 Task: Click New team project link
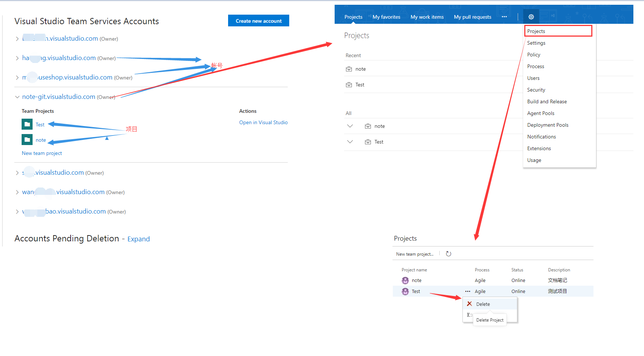[42, 153]
